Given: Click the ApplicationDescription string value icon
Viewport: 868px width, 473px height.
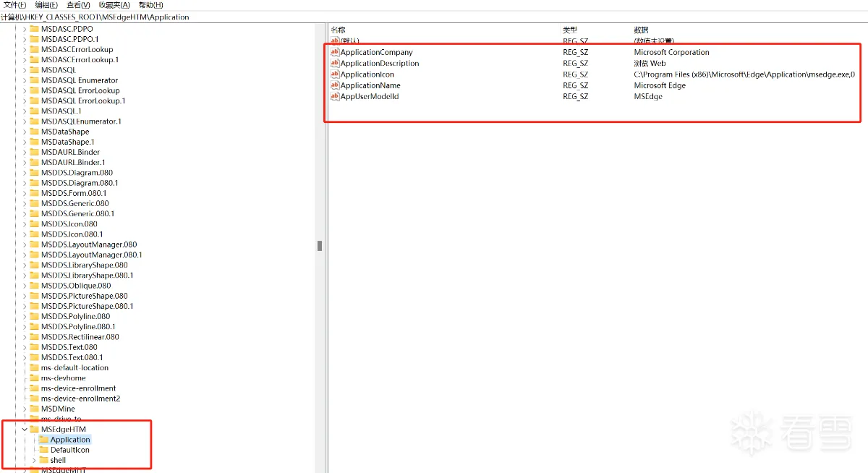Looking at the screenshot, I should pos(335,64).
